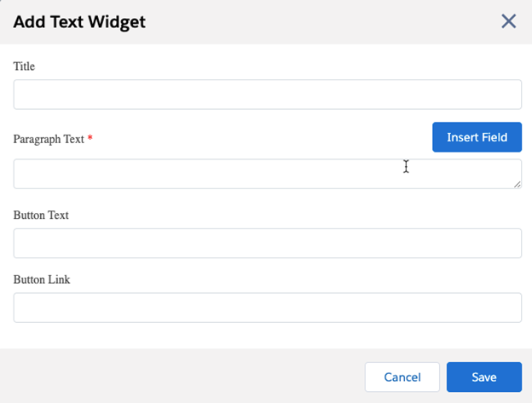Image resolution: width=532 pixels, height=403 pixels.
Task: Focus the Title input field
Action: 267,95
